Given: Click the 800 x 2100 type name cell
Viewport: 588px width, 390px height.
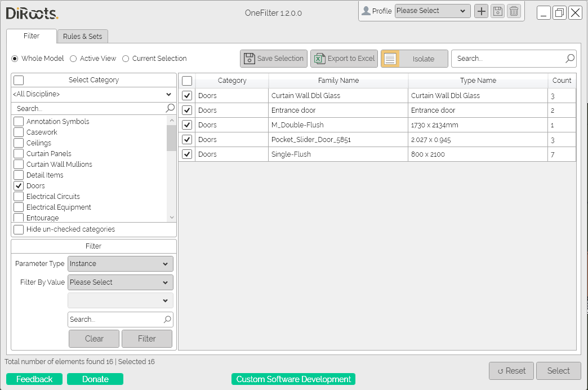Looking at the screenshot, I should [x=478, y=154].
